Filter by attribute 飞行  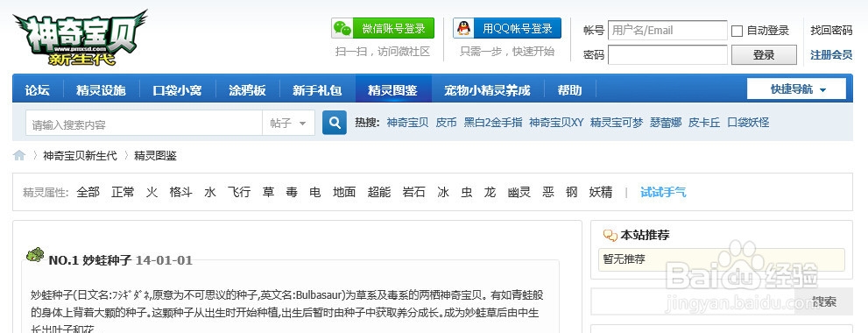(x=239, y=192)
